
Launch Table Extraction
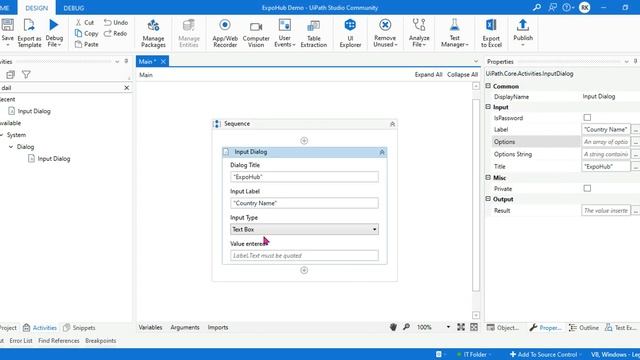point(313,33)
